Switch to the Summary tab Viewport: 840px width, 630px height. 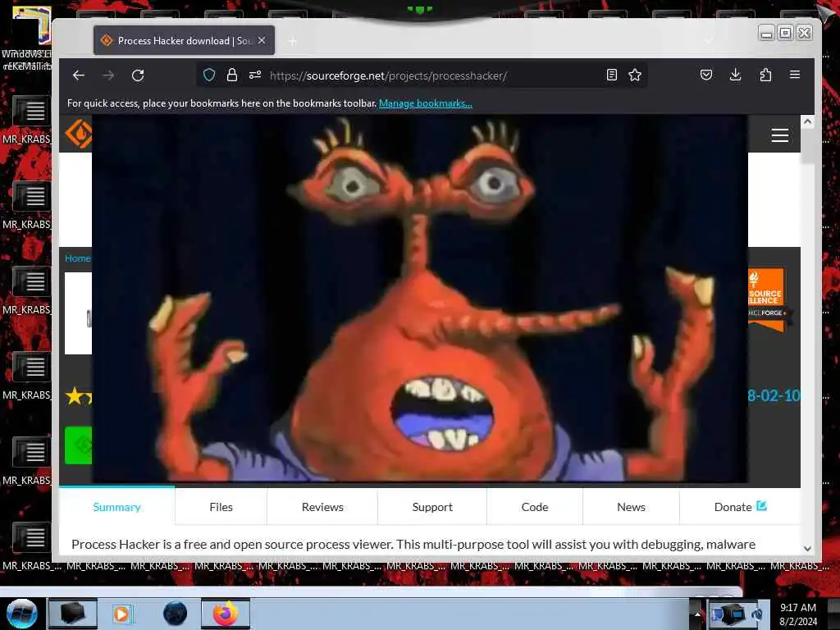coord(116,506)
